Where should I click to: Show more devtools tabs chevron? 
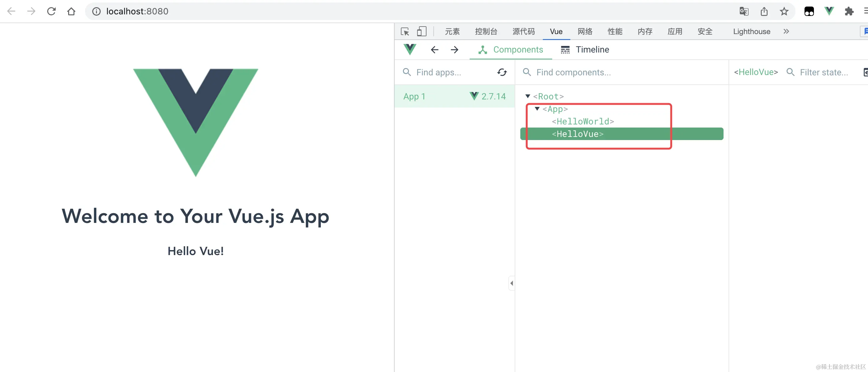(786, 31)
